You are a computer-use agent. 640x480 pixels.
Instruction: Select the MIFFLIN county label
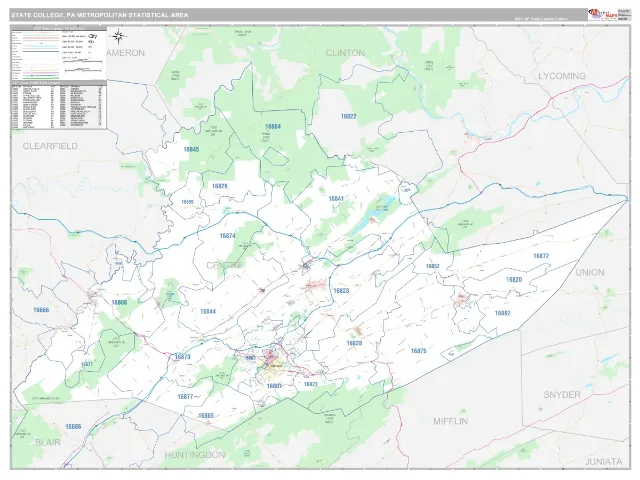coord(451,421)
